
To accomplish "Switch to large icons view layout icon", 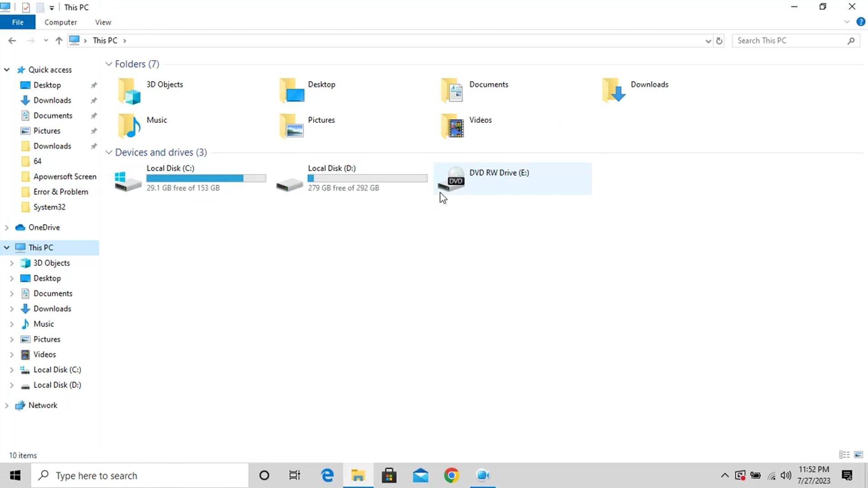I will [x=859, y=455].
